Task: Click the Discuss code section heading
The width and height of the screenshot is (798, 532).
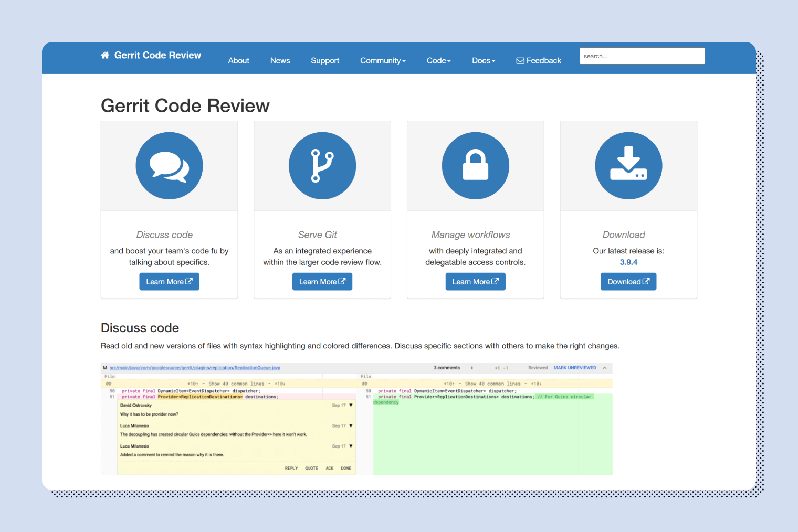Action: [140, 328]
